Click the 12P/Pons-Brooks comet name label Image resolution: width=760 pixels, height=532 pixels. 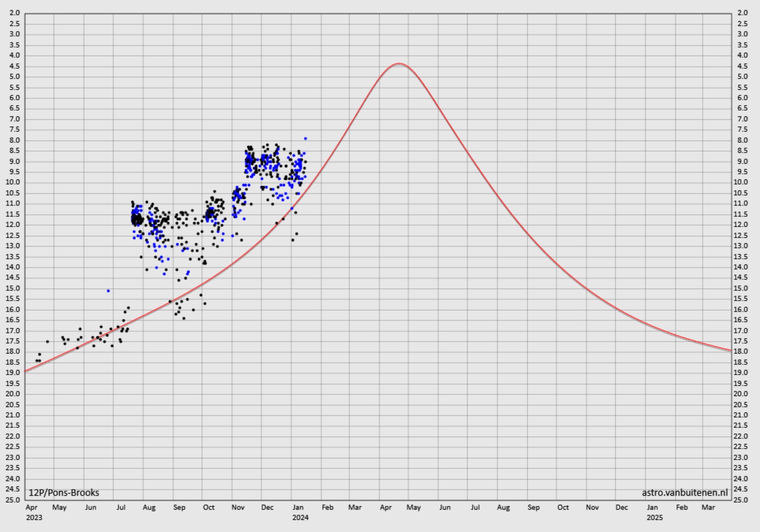pyautogui.click(x=64, y=492)
